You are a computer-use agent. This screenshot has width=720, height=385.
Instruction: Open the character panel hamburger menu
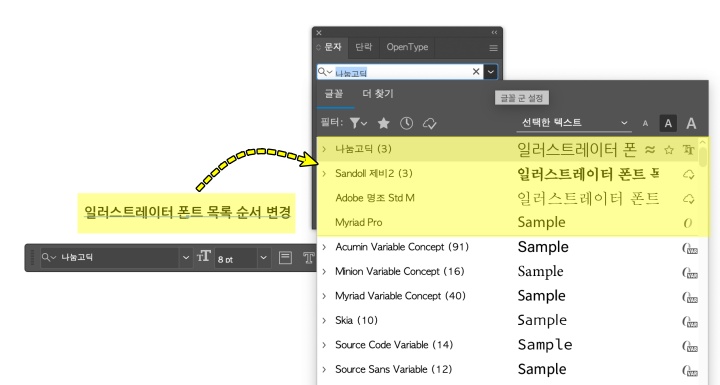(493, 48)
